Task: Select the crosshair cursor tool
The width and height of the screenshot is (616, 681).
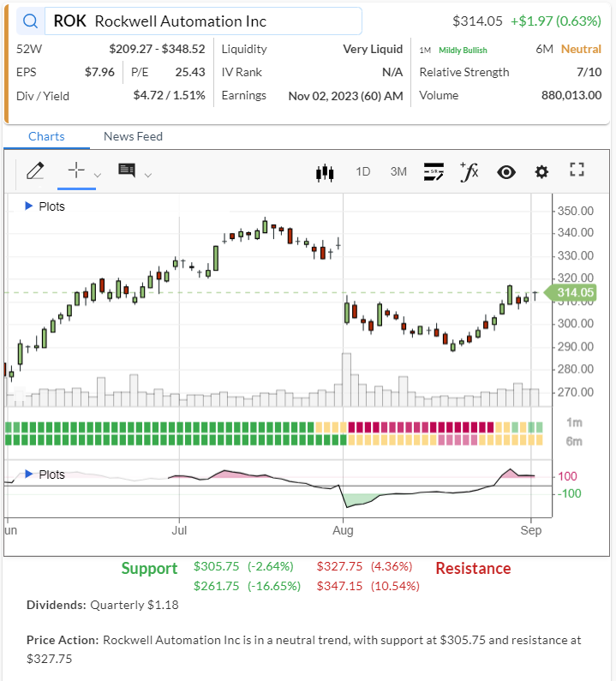Action: click(x=76, y=170)
